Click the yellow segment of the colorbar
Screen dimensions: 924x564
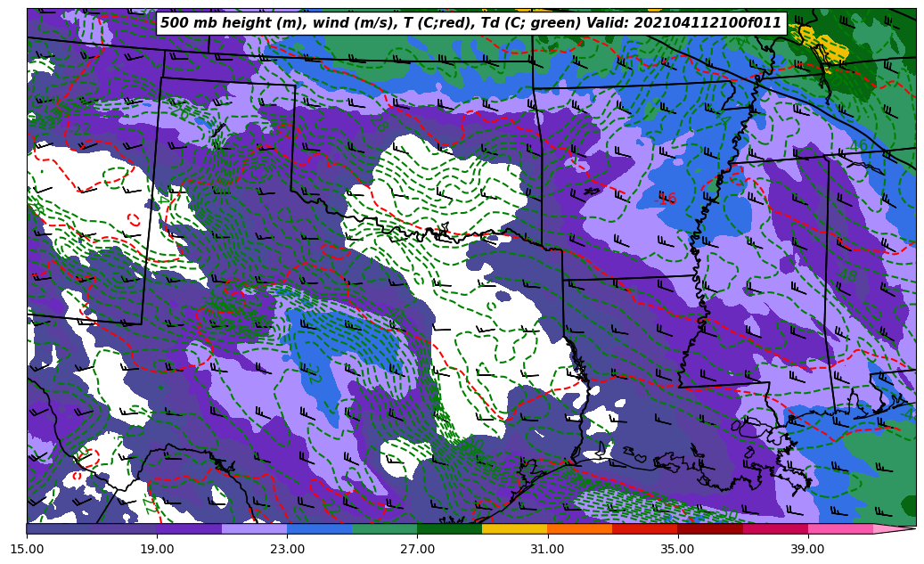[x=514, y=528]
